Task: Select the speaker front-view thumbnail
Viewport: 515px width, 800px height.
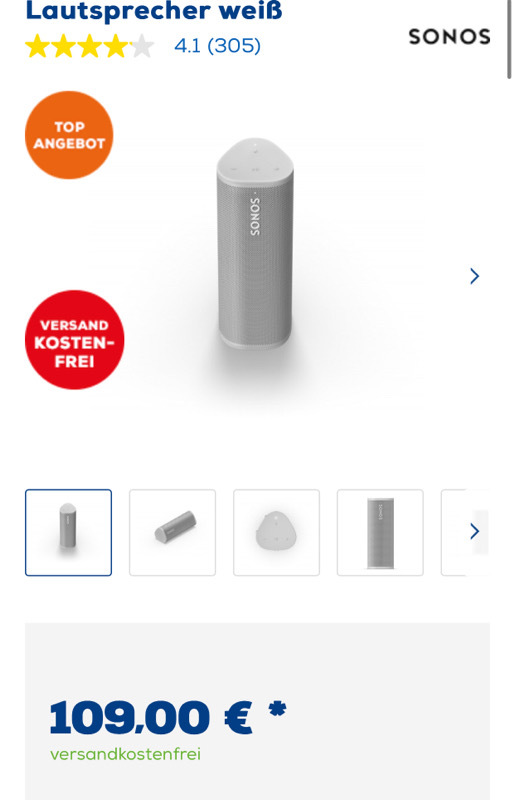Action: 380,533
